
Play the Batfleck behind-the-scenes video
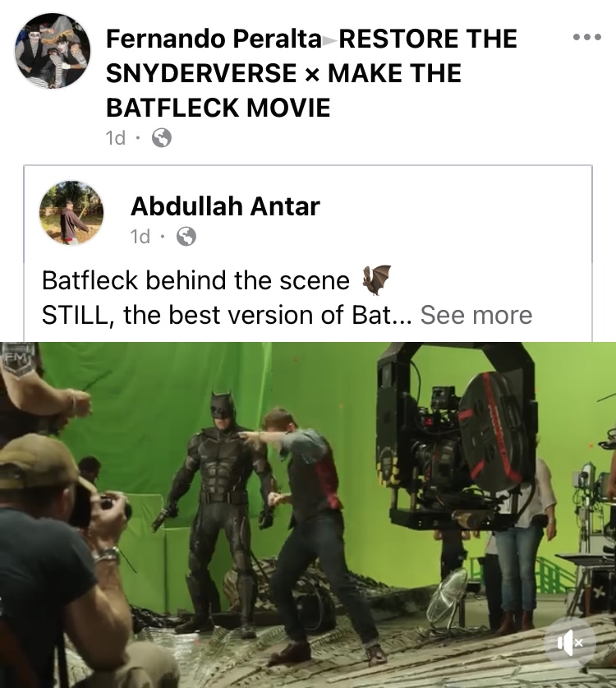click(308, 515)
